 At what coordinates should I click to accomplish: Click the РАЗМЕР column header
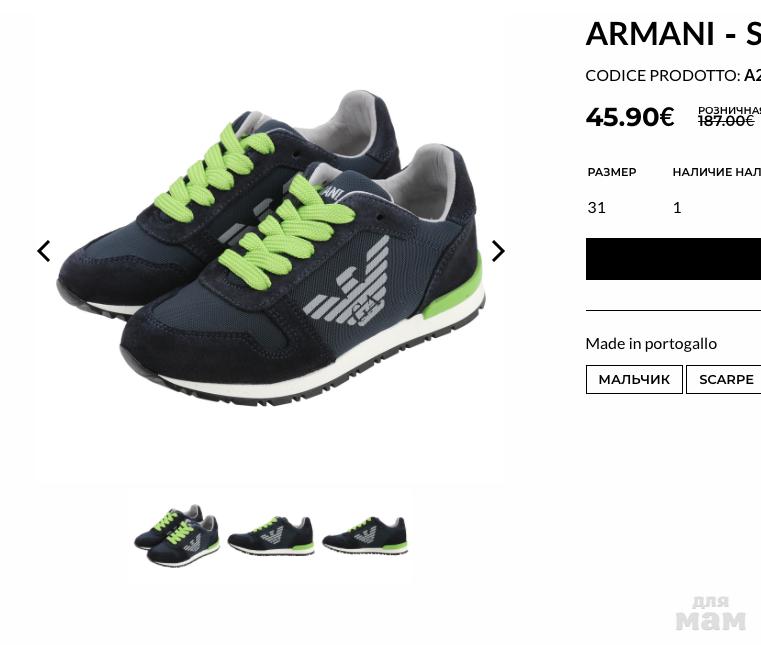[612, 172]
